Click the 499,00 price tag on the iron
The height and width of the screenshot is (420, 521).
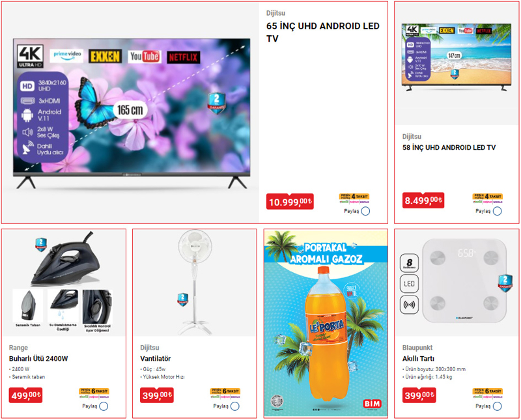[25, 395]
